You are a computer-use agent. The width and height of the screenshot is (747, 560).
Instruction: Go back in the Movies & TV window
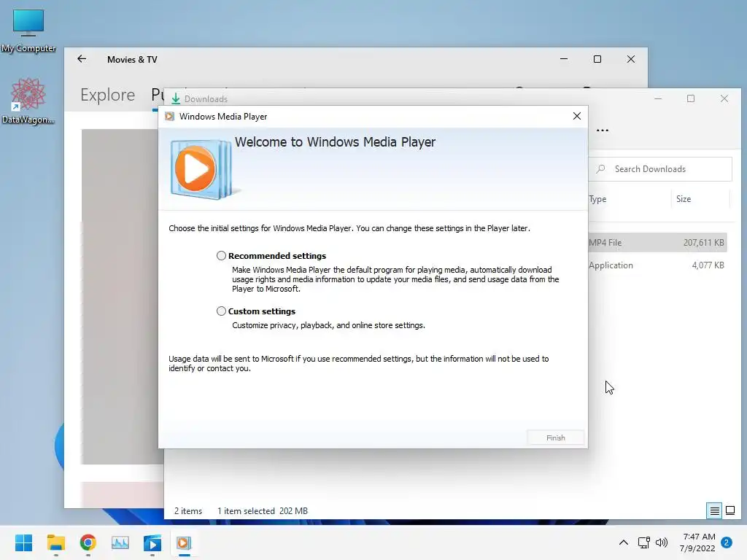click(x=82, y=59)
